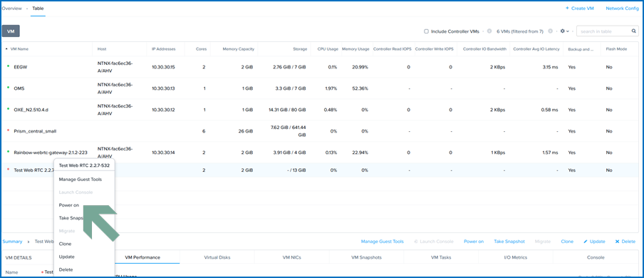This screenshot has width=644, height=278.
Task: Open the VM Performance tab
Action: [x=142, y=257]
